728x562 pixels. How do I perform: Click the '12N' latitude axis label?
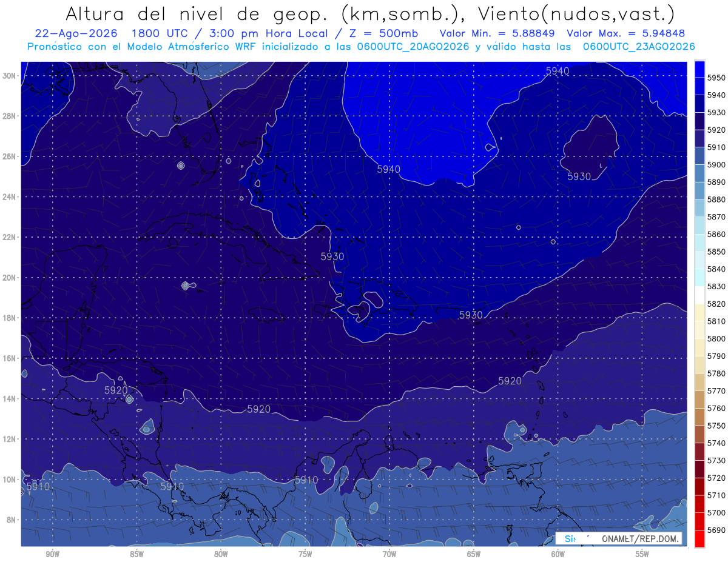[x=10, y=439]
